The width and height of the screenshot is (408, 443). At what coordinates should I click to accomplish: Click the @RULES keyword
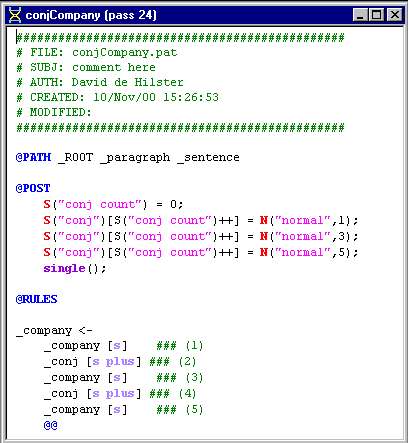36,299
